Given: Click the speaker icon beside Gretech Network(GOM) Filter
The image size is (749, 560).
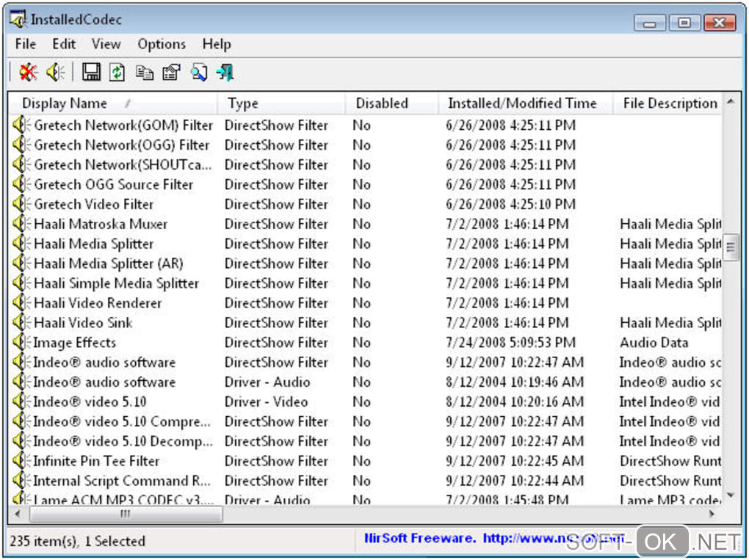Looking at the screenshot, I should [x=21, y=125].
